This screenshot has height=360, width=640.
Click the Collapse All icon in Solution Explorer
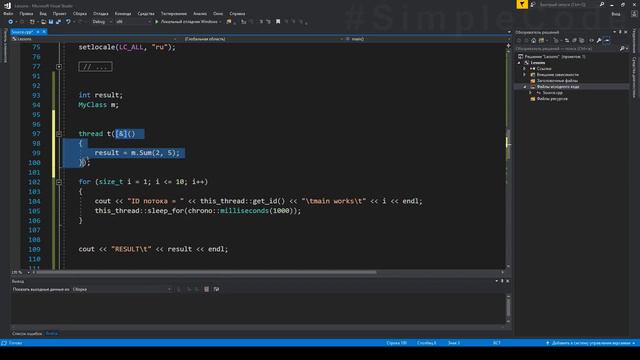pos(574,40)
